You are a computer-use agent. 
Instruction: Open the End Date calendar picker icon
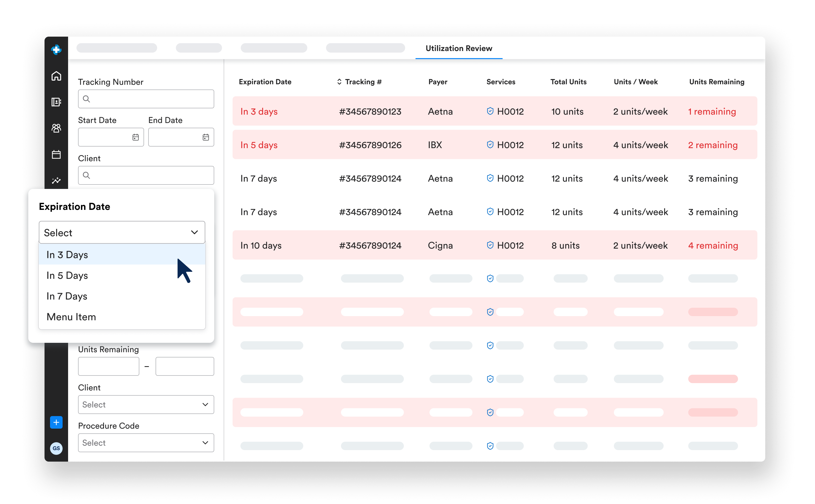[206, 137]
